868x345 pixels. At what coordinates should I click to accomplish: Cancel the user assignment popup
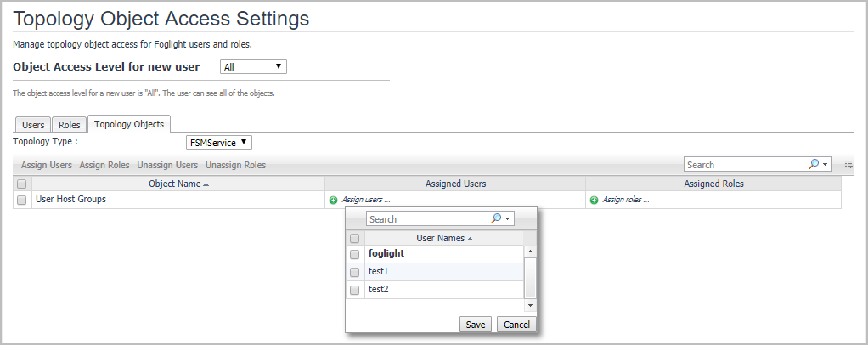point(516,325)
